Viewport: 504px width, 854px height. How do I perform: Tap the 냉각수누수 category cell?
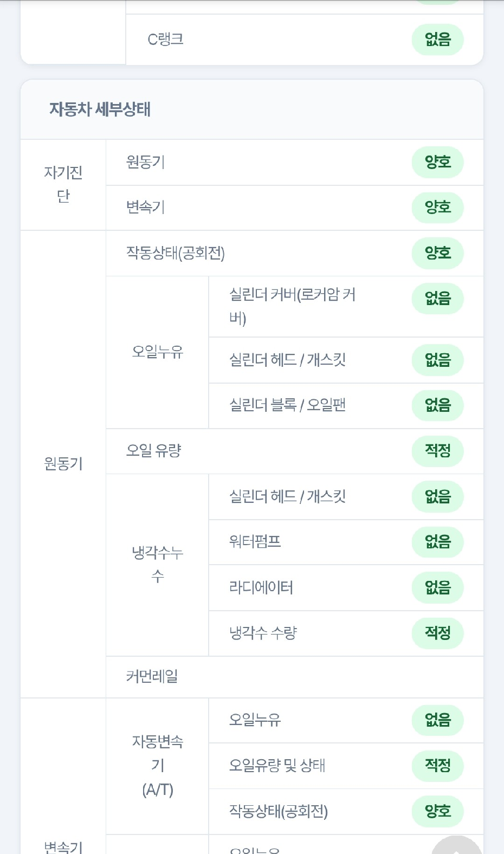(x=157, y=565)
